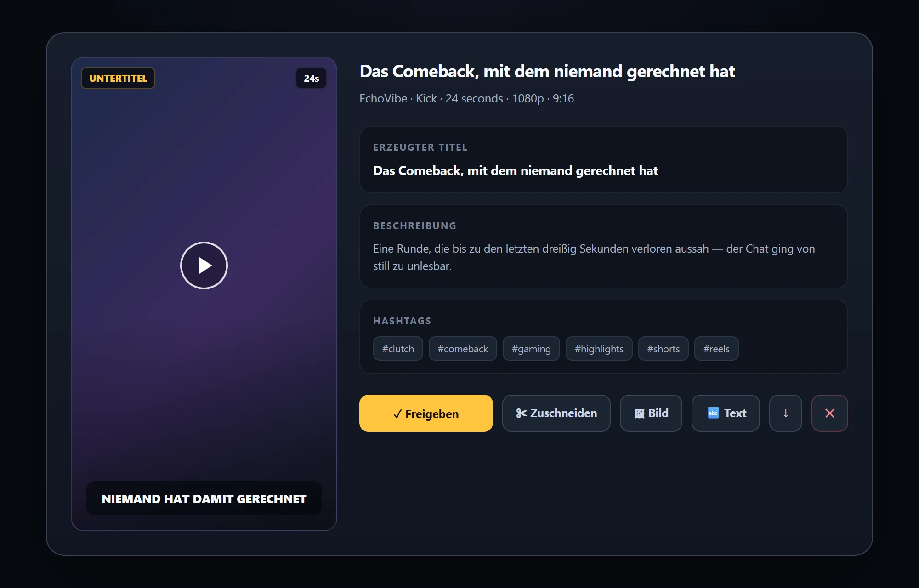Select the #comeback hashtag
This screenshot has width=919, height=588.
pos(463,349)
